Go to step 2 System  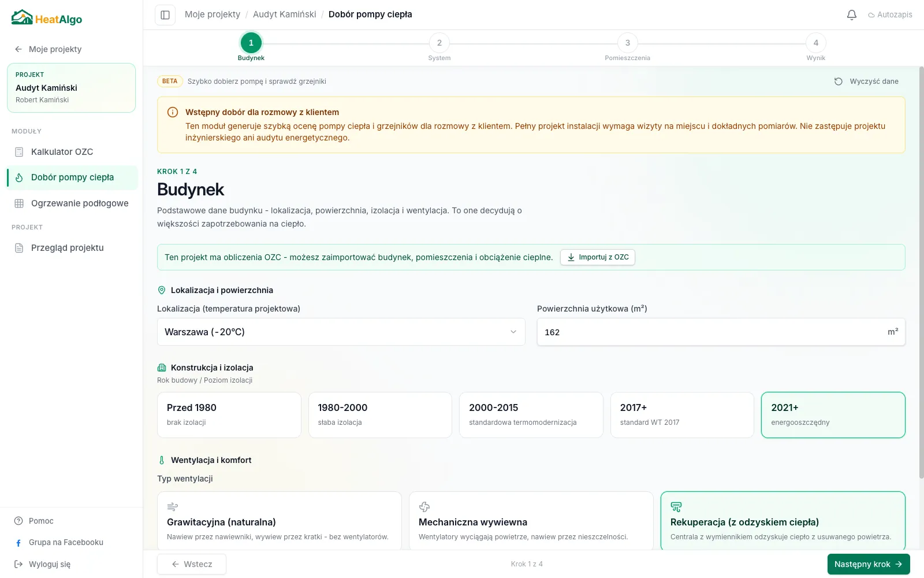click(439, 47)
